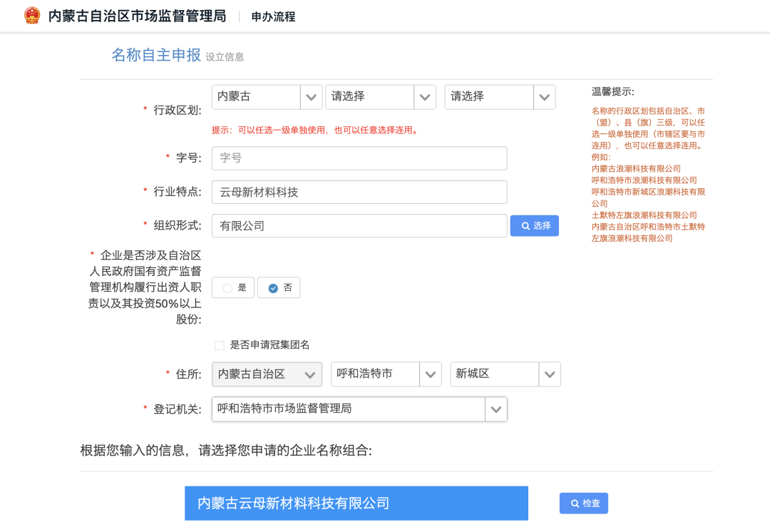Click the dropdown arrow beside 登记机关
The height and width of the screenshot is (532, 770).
point(496,409)
